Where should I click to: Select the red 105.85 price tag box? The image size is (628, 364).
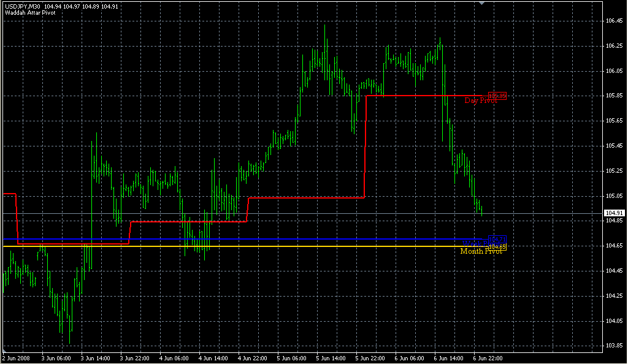[x=497, y=96]
